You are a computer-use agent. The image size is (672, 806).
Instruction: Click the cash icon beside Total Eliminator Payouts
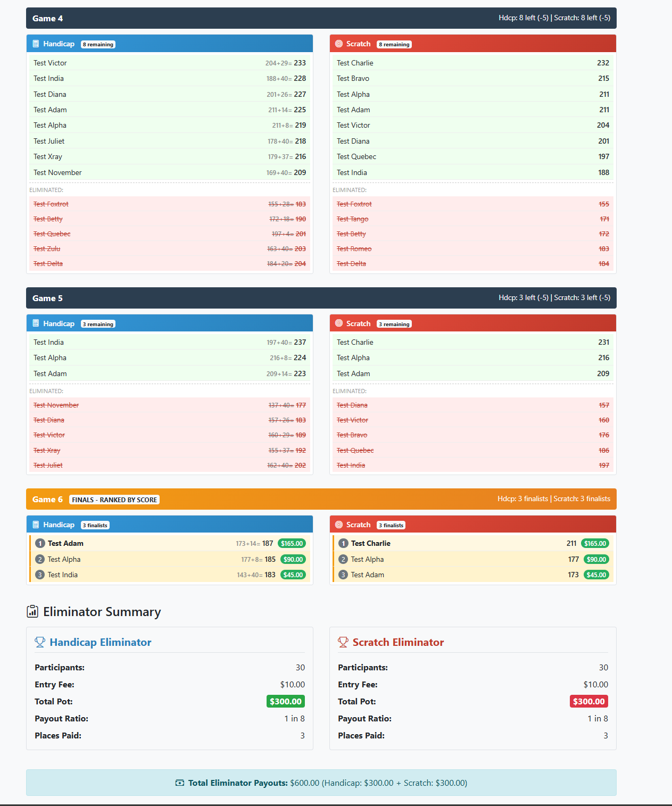180,783
